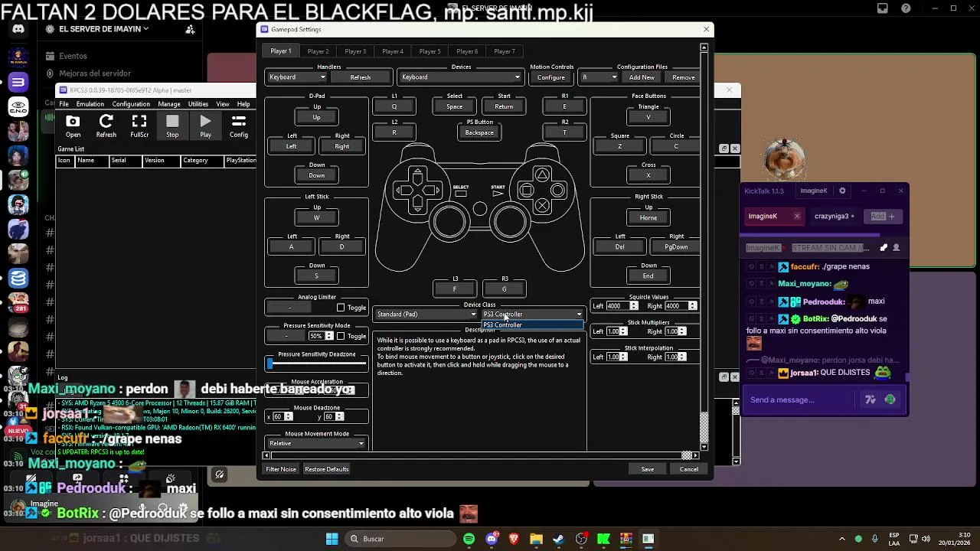The width and height of the screenshot is (980, 551).
Task: Expand EL SERVER DE IMAYIN server menu
Action: (103, 29)
